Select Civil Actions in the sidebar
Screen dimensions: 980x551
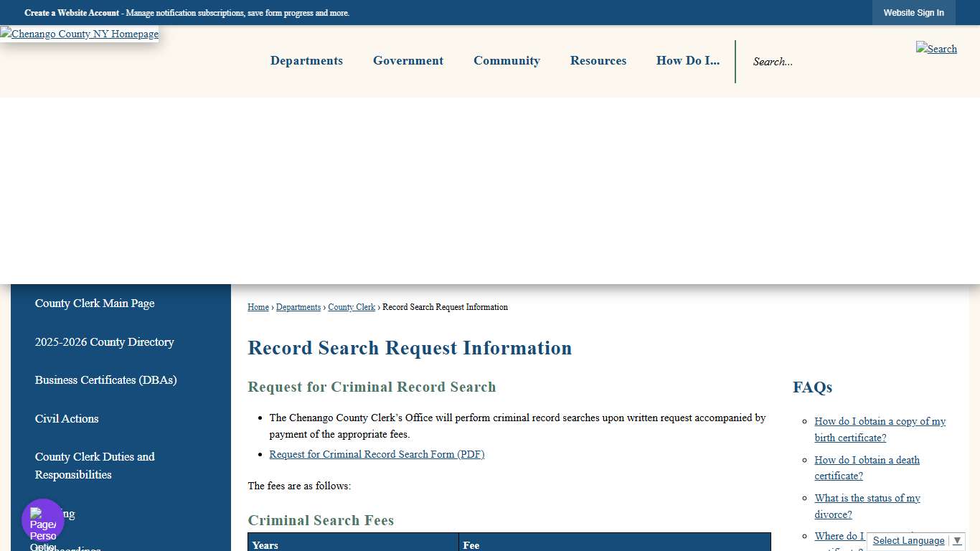pos(67,419)
